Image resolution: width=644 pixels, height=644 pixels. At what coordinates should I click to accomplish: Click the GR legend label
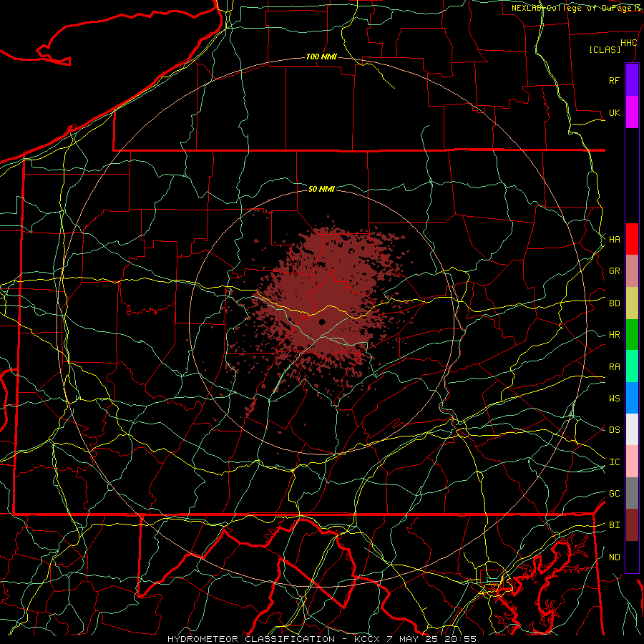tap(614, 271)
